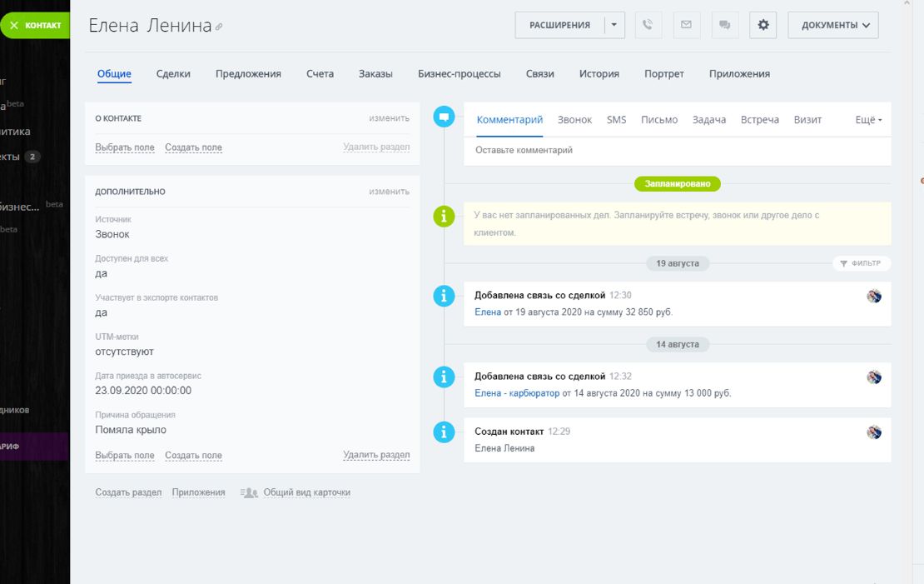
Task: Open the Расширения dropdown arrow
Action: point(614,25)
